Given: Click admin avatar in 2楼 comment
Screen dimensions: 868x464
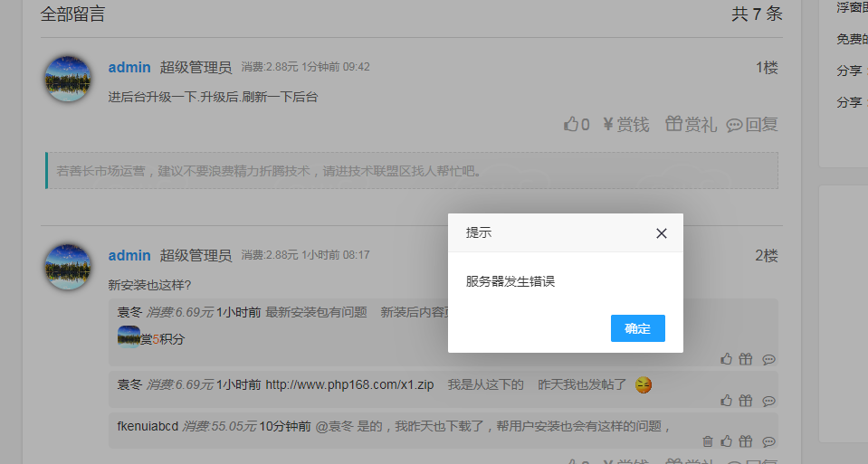Looking at the screenshot, I should click(x=68, y=267).
